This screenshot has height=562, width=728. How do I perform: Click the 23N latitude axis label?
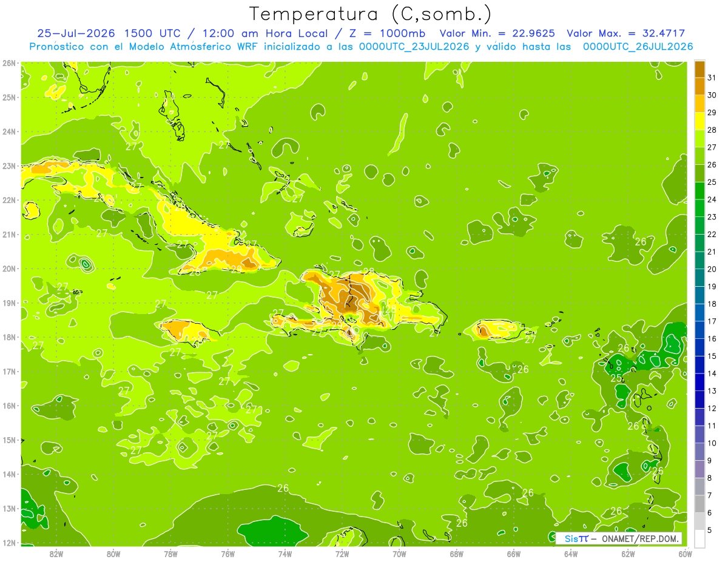8,166
